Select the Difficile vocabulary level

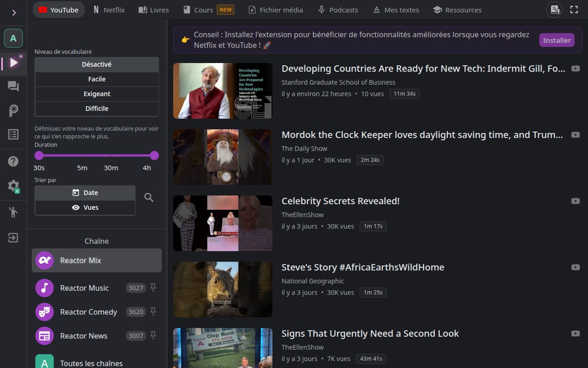(x=96, y=109)
